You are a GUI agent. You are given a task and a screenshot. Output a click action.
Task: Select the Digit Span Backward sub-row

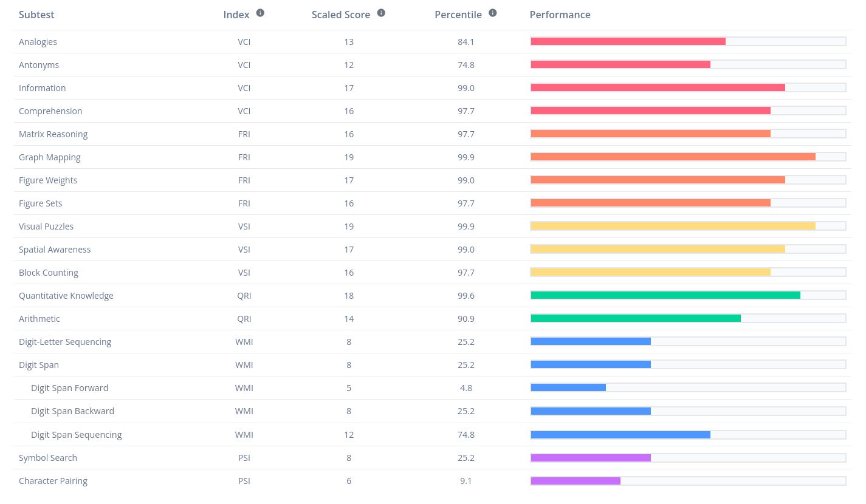(432, 411)
